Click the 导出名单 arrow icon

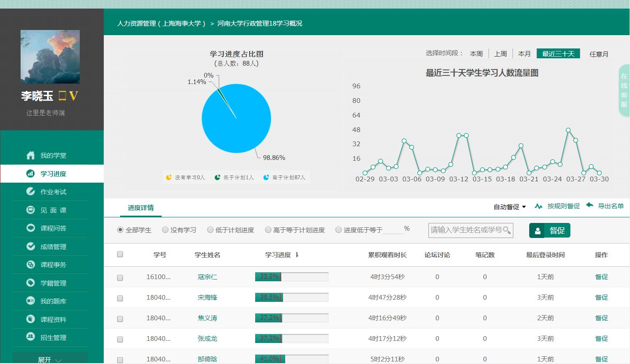(x=590, y=205)
